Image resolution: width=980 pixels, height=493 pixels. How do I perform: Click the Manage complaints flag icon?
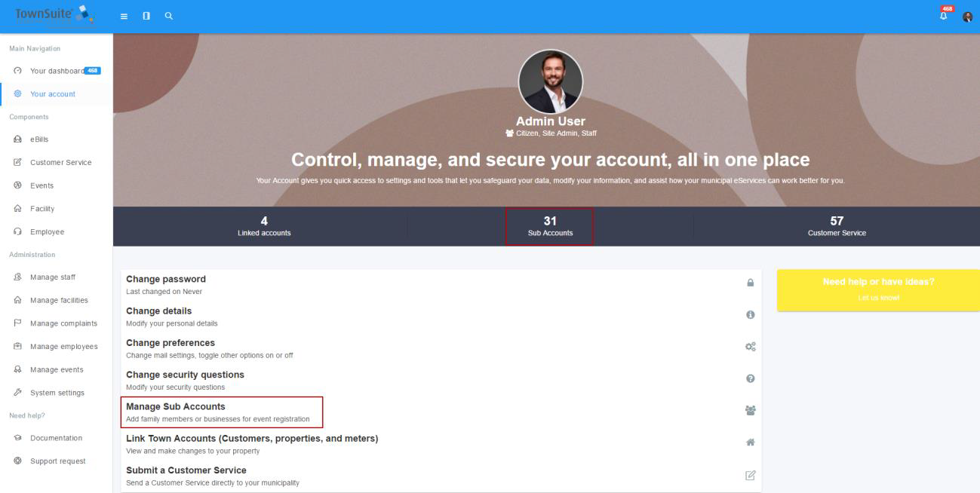point(17,323)
